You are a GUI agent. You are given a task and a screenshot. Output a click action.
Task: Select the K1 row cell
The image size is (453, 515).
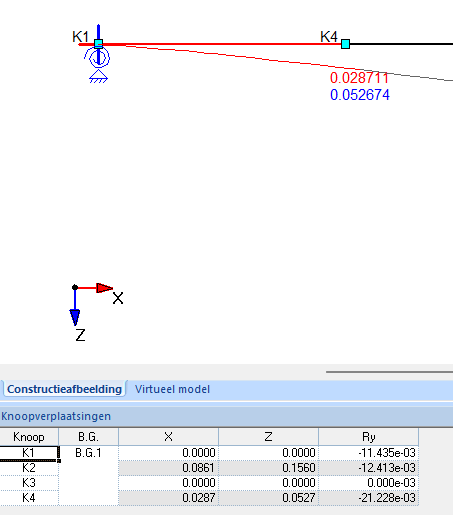(x=29, y=453)
